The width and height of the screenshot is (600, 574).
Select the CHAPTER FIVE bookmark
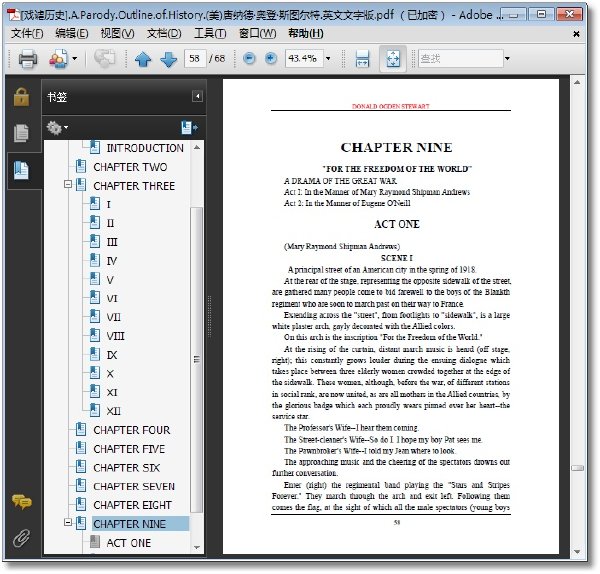tap(129, 449)
